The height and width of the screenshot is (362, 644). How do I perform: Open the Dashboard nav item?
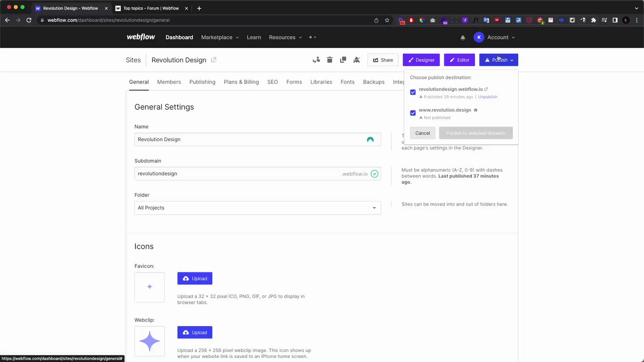click(179, 37)
